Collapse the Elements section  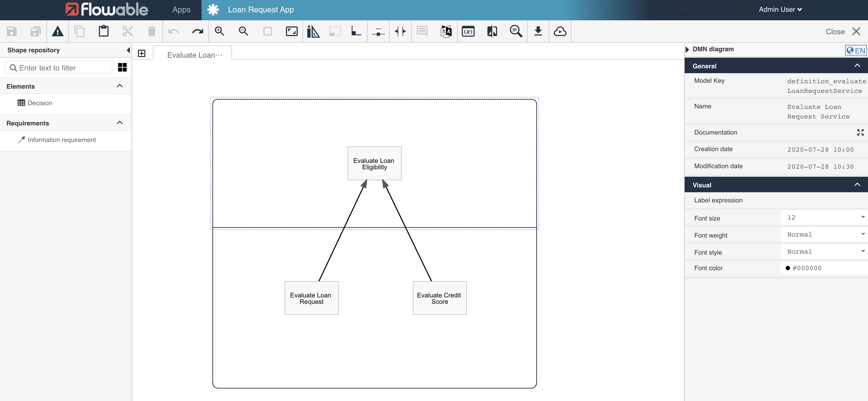(119, 86)
